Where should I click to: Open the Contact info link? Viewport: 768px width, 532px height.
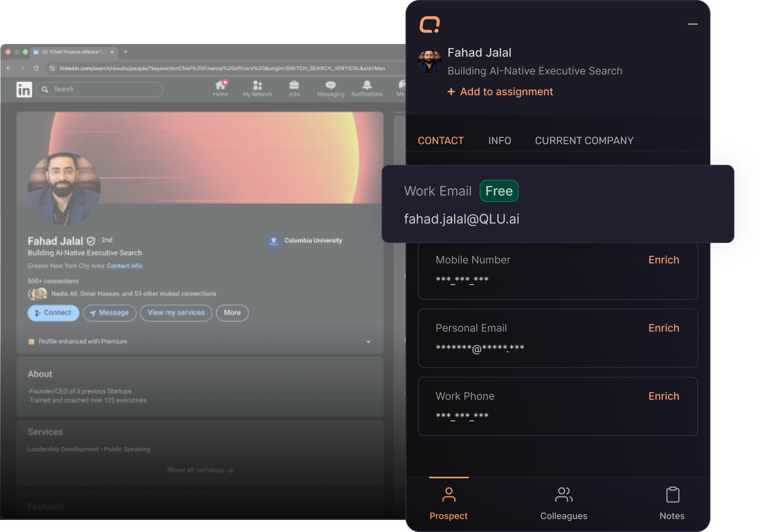(124, 266)
